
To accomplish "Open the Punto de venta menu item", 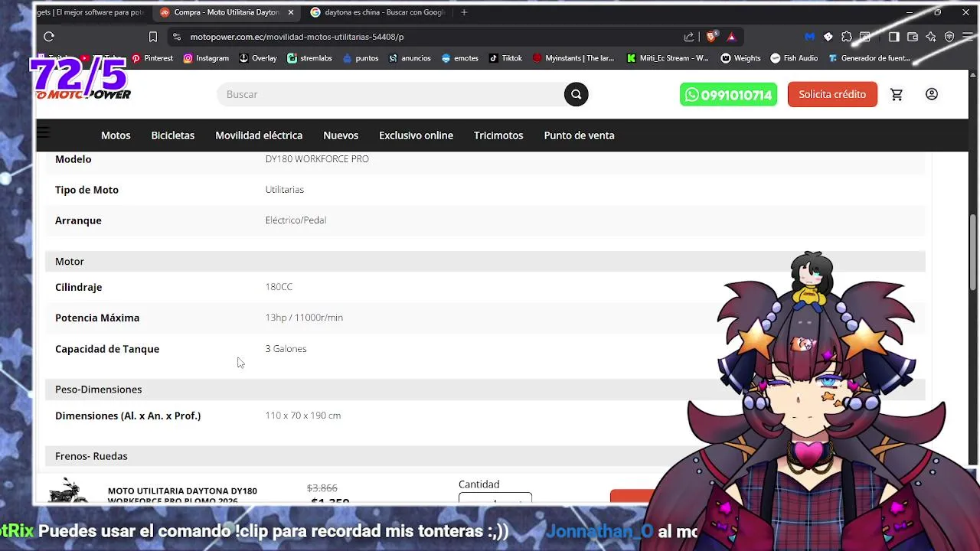I will [x=579, y=135].
